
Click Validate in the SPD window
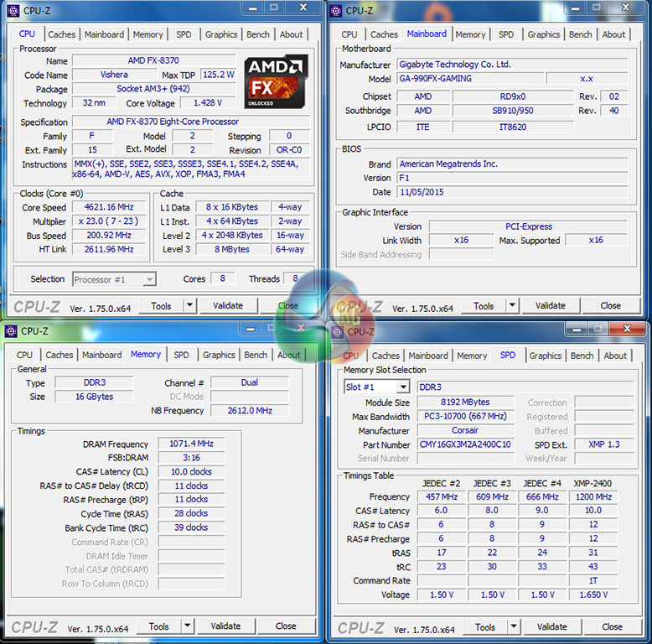[x=552, y=627]
